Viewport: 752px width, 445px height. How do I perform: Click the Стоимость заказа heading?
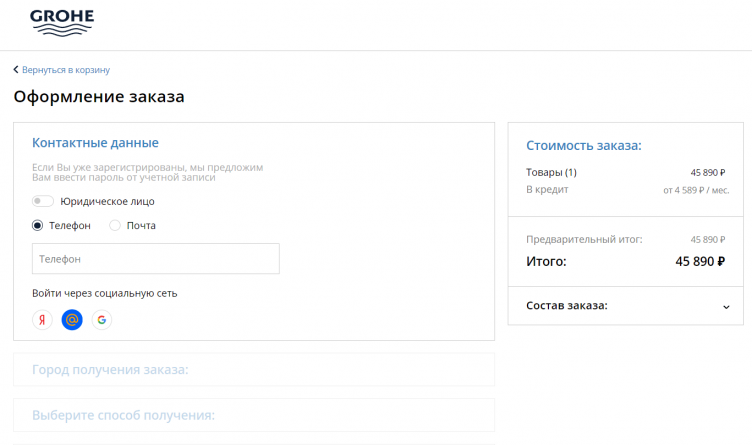tap(583, 146)
